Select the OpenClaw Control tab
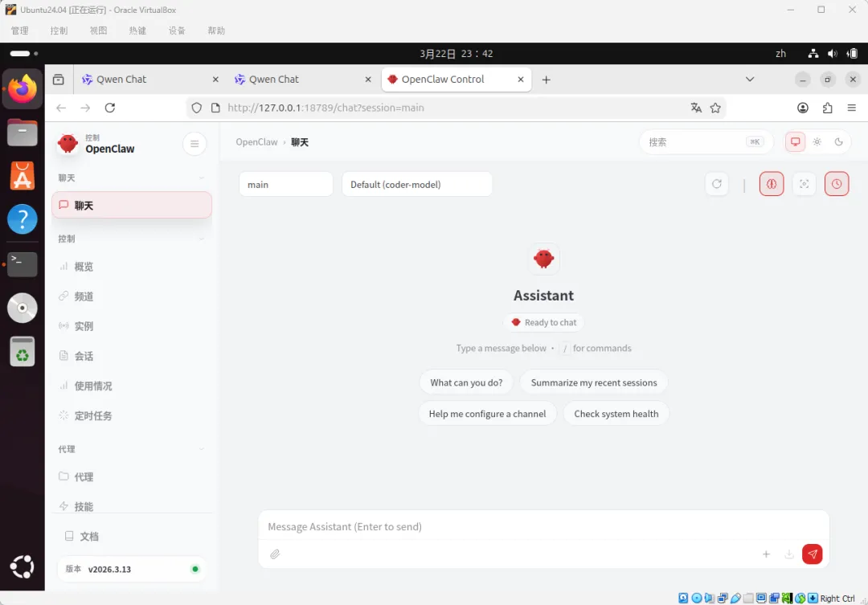This screenshot has height=605, width=868. tap(457, 80)
